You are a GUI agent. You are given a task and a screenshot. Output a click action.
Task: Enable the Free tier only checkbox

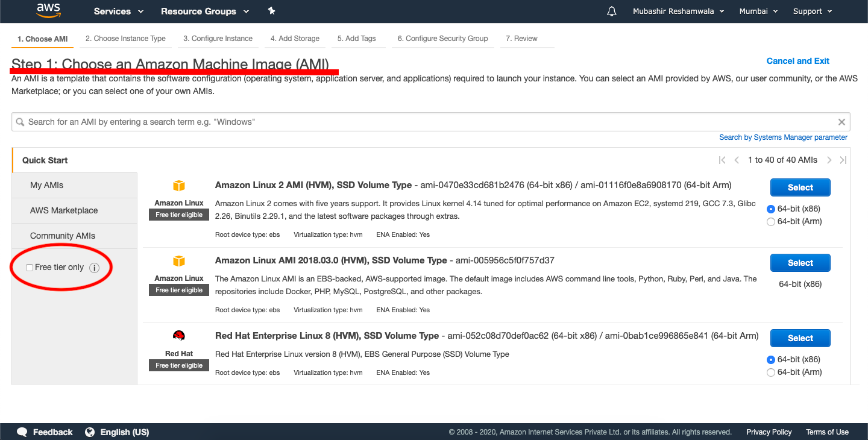[30, 268]
